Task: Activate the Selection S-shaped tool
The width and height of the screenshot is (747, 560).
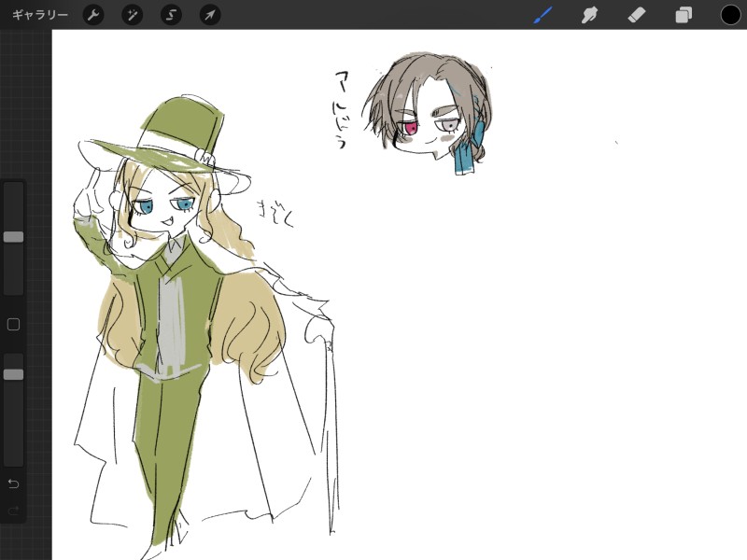Action: point(171,15)
